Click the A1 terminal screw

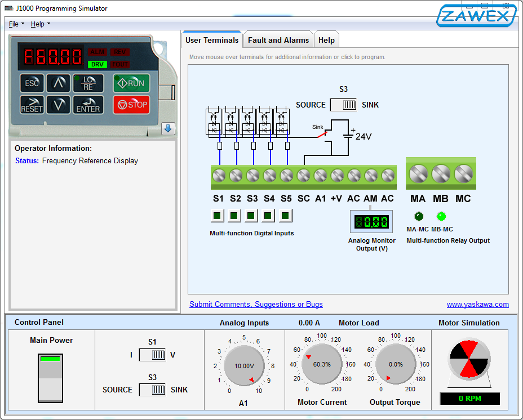coord(320,175)
